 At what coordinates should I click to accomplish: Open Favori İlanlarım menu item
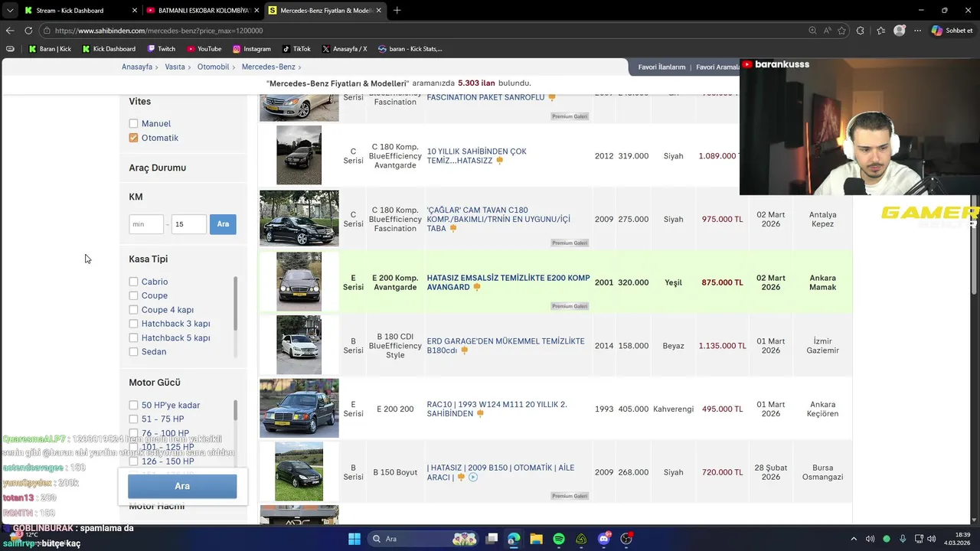pyautogui.click(x=662, y=67)
